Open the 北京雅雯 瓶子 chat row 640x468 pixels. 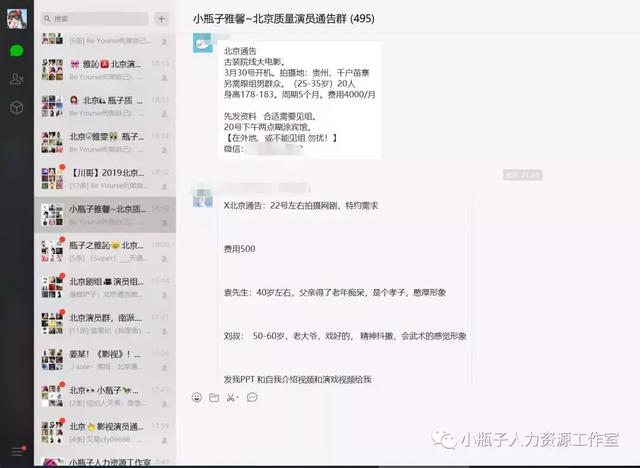[105, 142]
